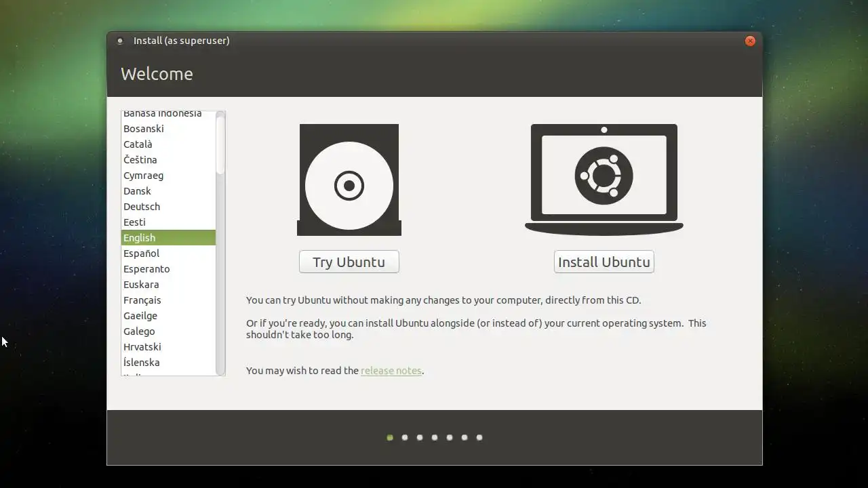Click the Install Ubuntu button
The image size is (868, 488).
tap(604, 262)
